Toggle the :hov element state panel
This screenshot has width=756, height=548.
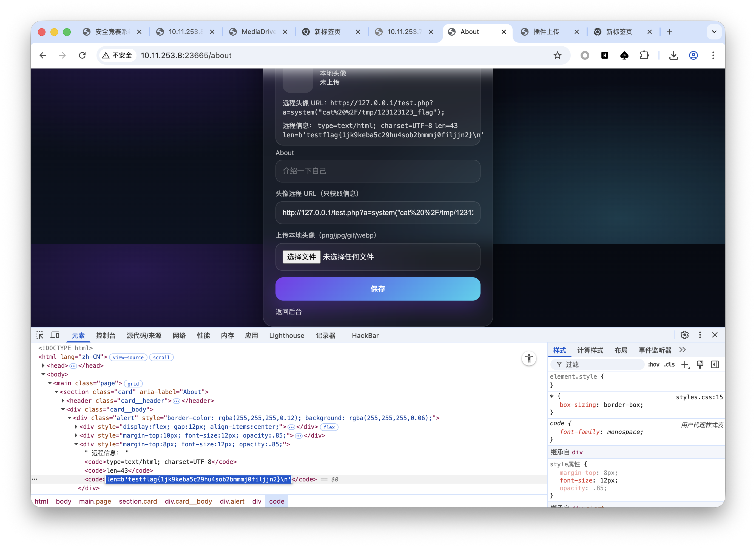coord(653,364)
